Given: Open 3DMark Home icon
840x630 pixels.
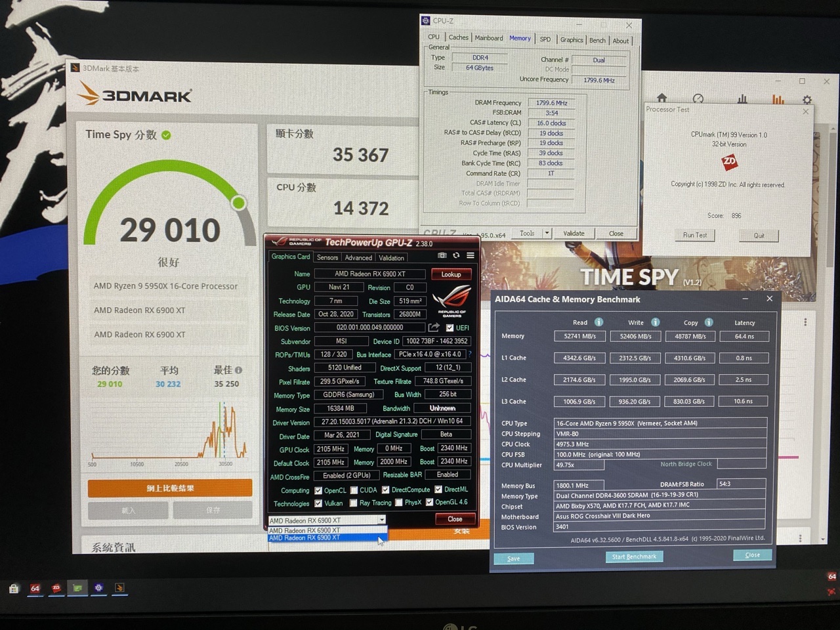Looking at the screenshot, I should point(661,98).
